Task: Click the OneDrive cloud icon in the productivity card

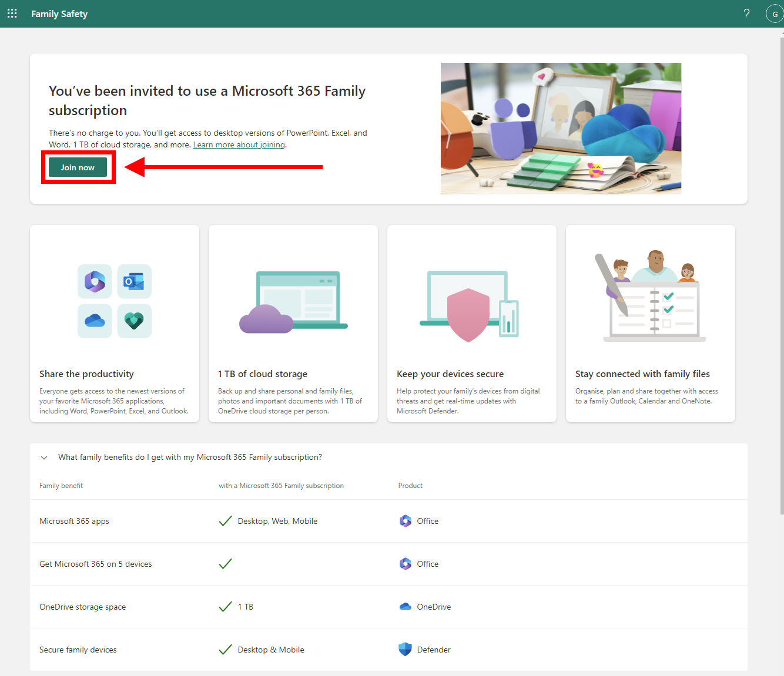Action: [x=95, y=321]
